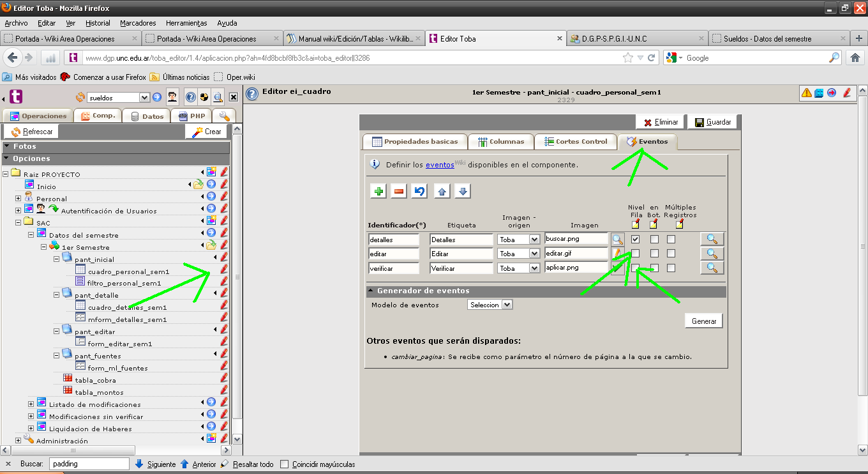
Task: Click the info icon beside 'Definir los eventos'
Action: click(x=375, y=164)
